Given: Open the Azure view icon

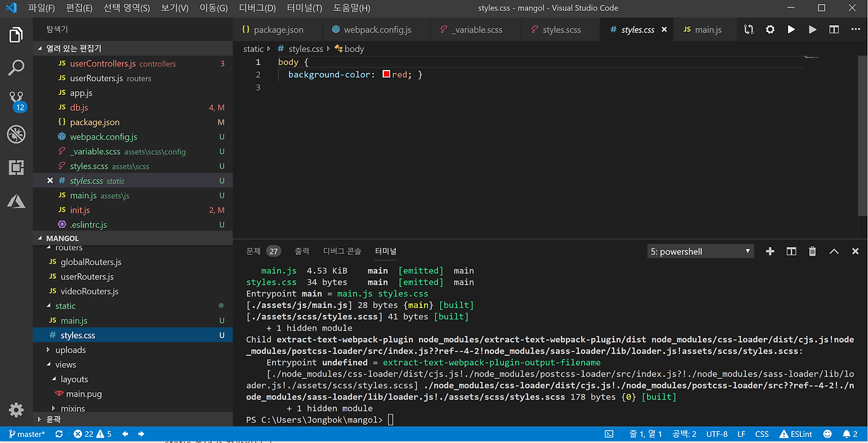Looking at the screenshot, I should click(16, 201).
